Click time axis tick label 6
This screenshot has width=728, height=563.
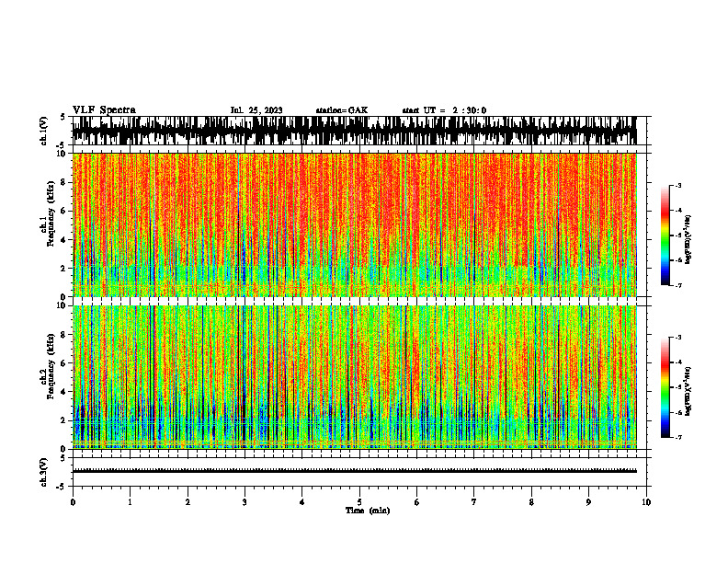[x=417, y=502]
